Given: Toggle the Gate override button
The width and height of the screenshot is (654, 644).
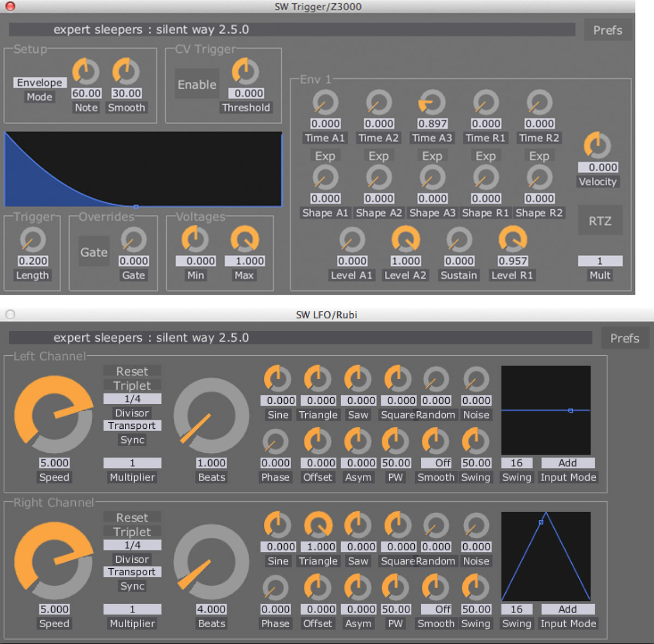Looking at the screenshot, I should click(94, 251).
